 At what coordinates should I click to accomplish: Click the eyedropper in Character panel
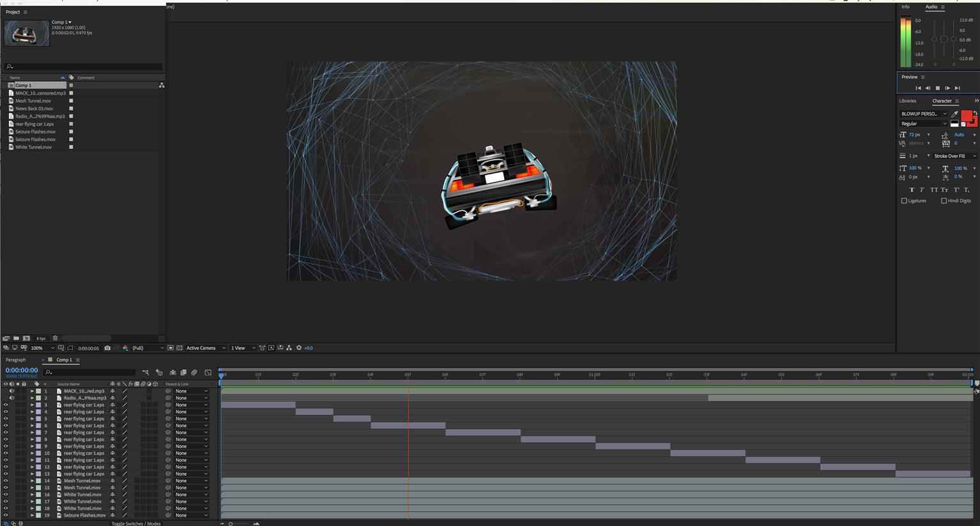coord(955,114)
